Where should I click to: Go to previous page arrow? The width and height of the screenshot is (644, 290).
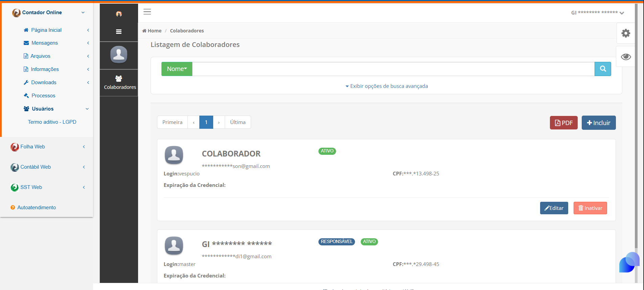(x=194, y=122)
